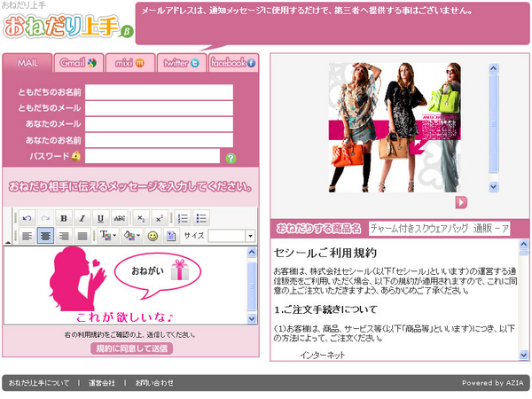Click the インターネット text in terms

point(322,356)
